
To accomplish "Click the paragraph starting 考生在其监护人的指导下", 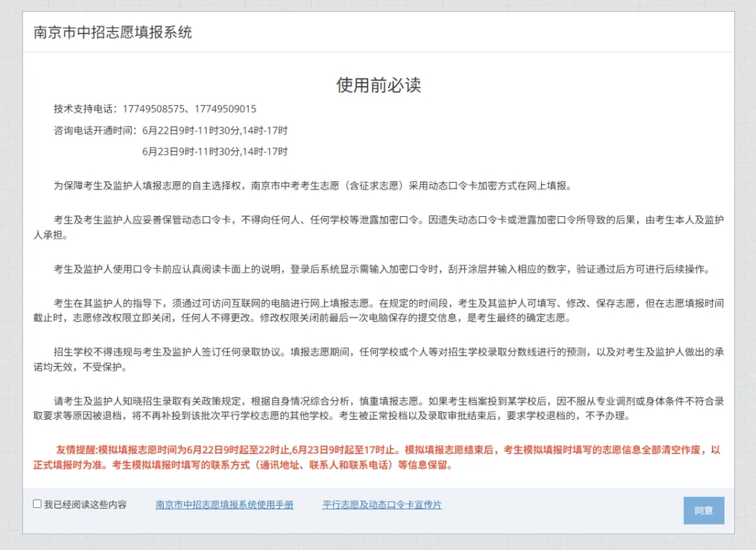I will pyautogui.click(x=379, y=311).
